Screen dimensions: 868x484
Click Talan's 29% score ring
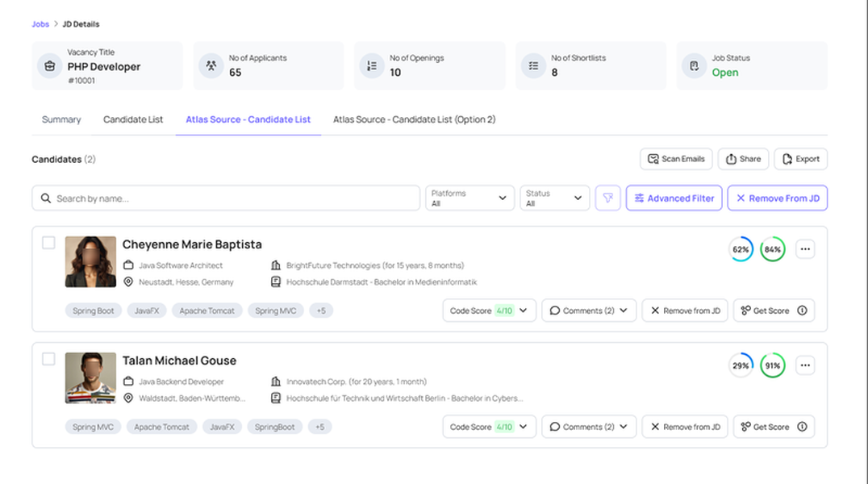click(741, 365)
